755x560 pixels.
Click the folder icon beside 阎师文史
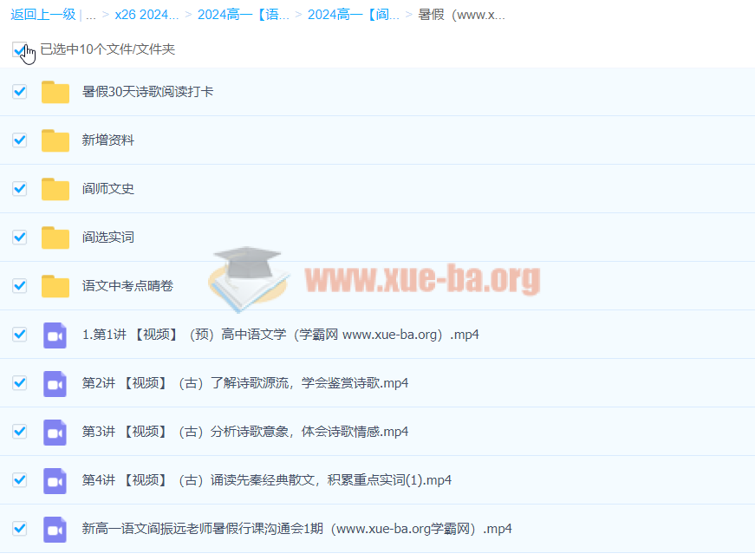(x=55, y=189)
